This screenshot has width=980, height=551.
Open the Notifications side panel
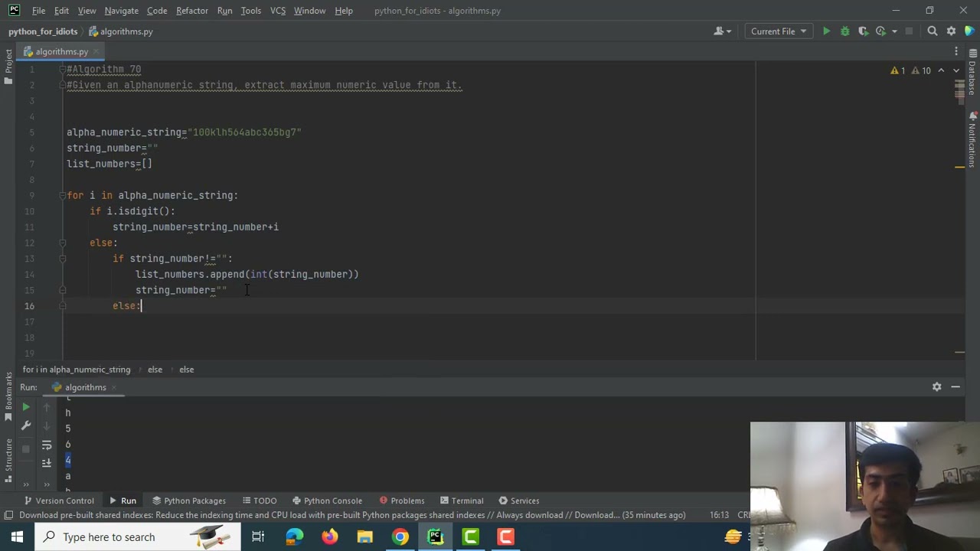tap(972, 139)
